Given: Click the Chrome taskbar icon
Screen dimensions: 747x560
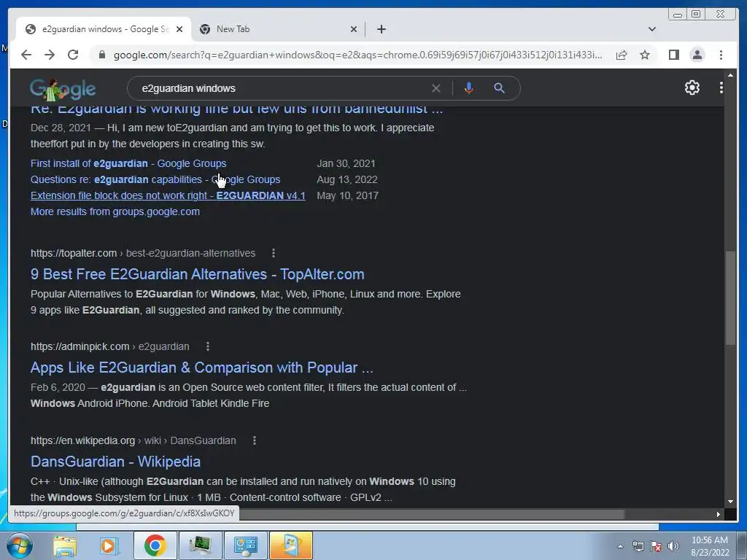Looking at the screenshot, I should (x=155, y=545).
